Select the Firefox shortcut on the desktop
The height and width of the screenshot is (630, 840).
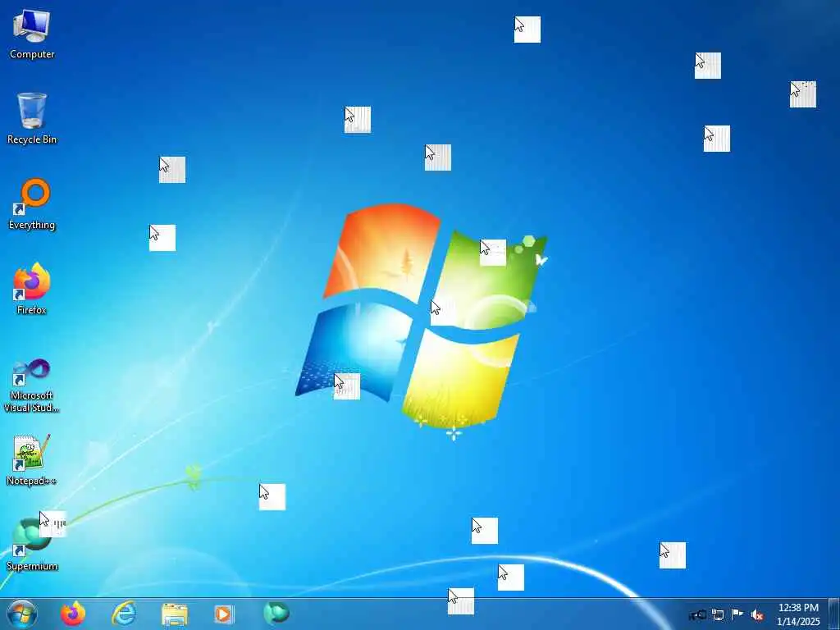(x=32, y=289)
